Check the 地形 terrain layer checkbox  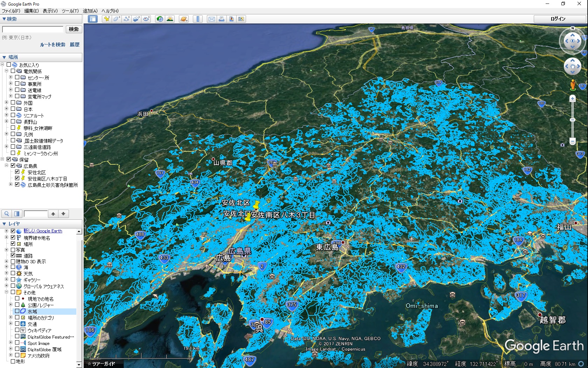pyautogui.click(x=13, y=361)
